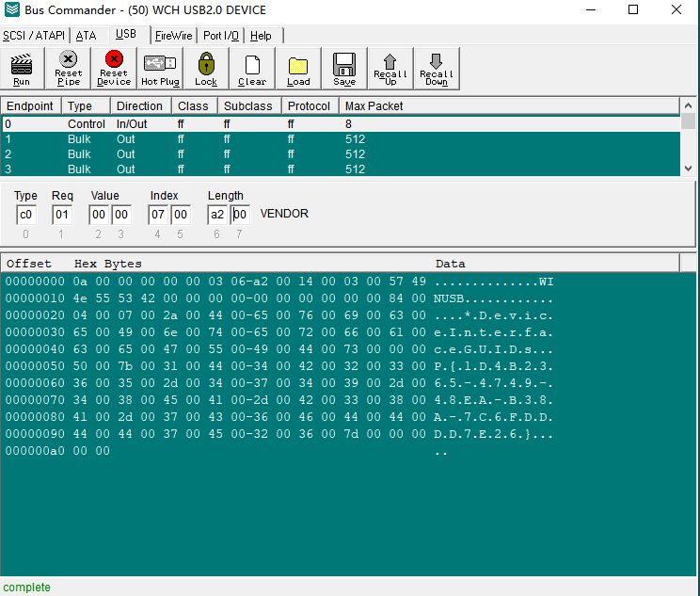Click the Data column header
This screenshot has height=596, width=700.
pyautogui.click(x=451, y=264)
